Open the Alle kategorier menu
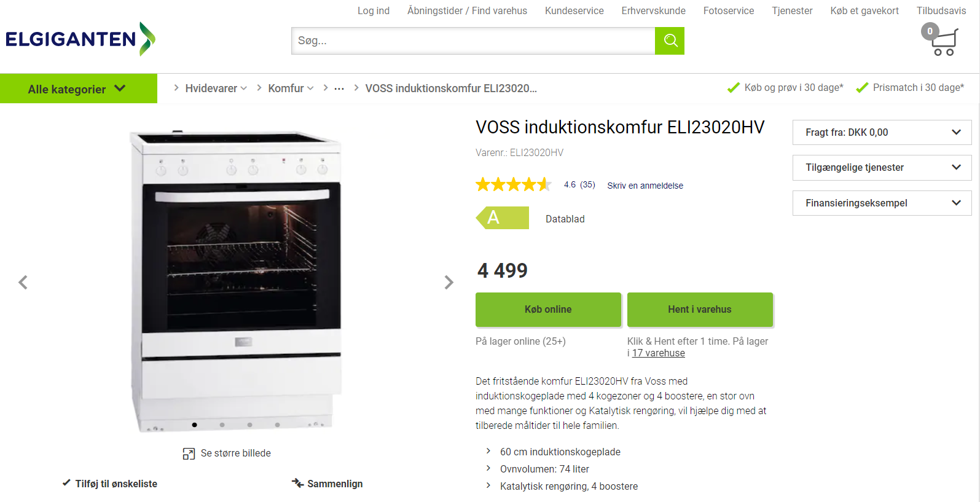980x502 pixels. [x=79, y=88]
